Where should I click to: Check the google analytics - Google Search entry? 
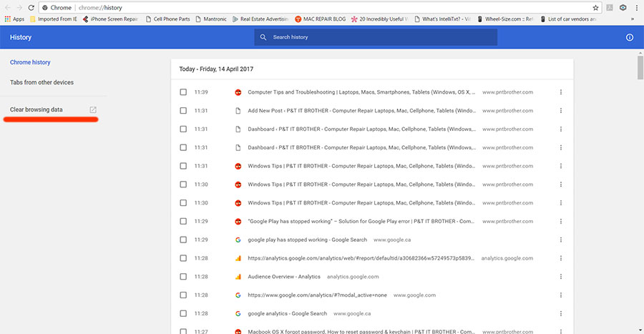click(183, 313)
